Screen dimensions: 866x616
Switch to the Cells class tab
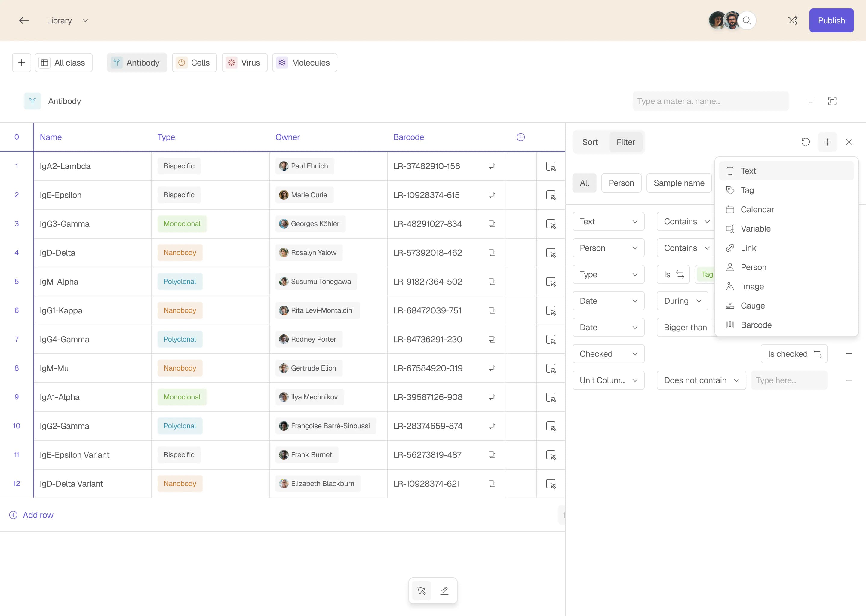click(194, 63)
